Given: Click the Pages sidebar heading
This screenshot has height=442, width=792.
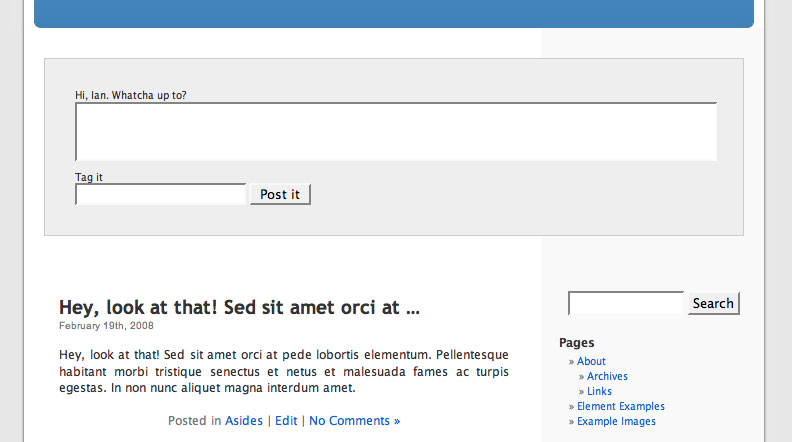Looking at the screenshot, I should tap(577, 343).
